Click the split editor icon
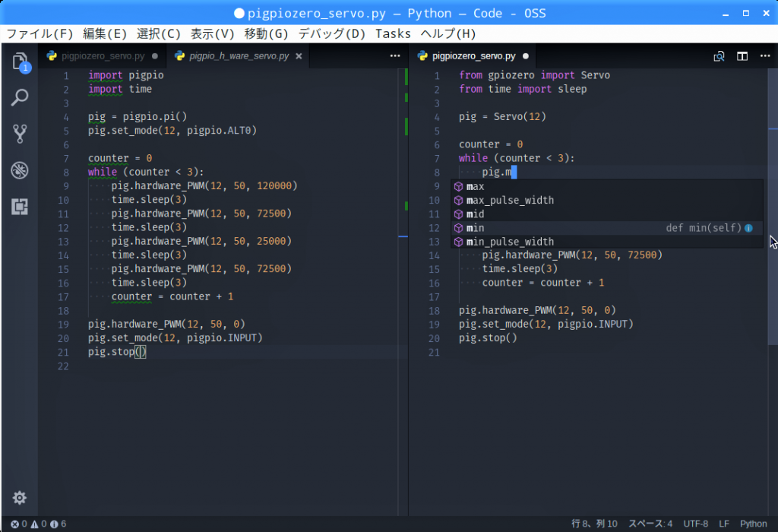Viewport: 778px width, 532px height. point(742,56)
